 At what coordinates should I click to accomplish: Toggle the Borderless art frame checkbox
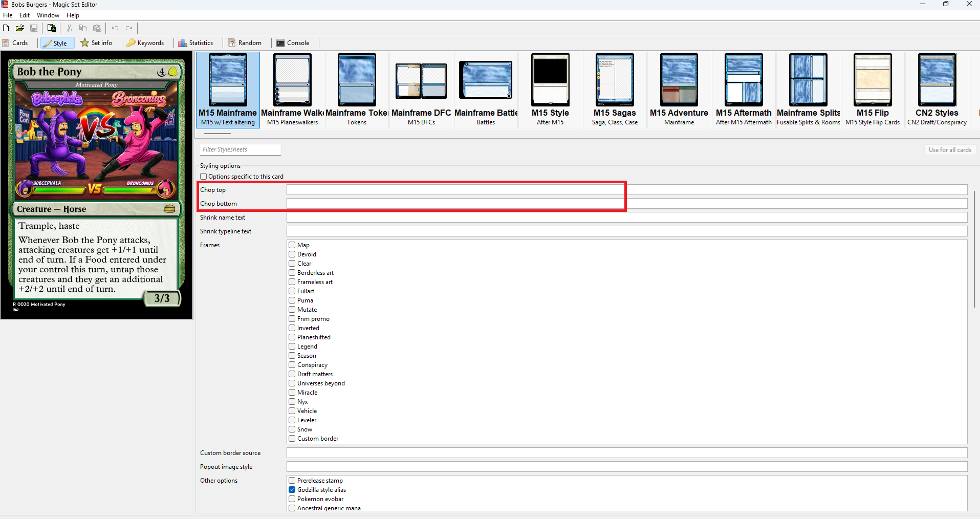(x=292, y=273)
